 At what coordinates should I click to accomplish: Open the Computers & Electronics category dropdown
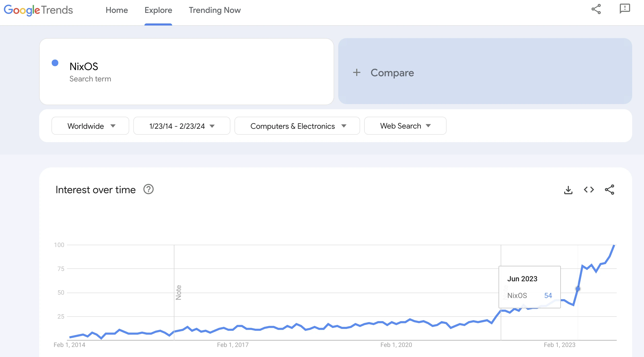[x=297, y=126]
